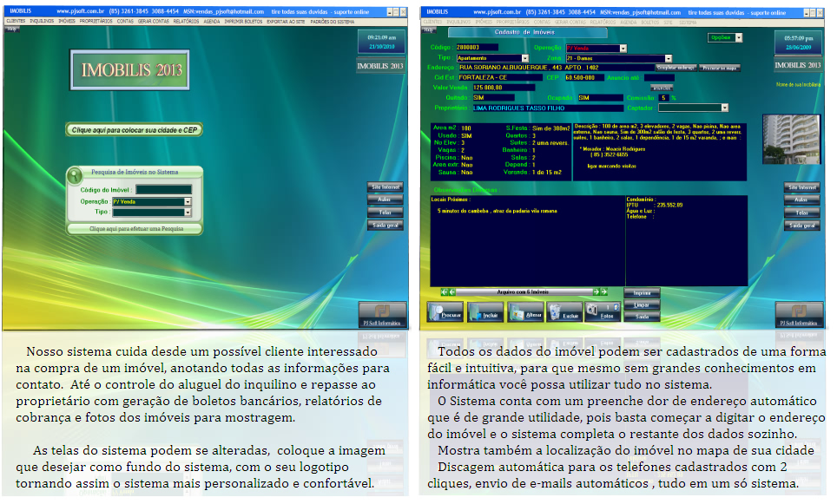The width and height of the screenshot is (837, 504).
Task: Click the Código do Imóvel input field
Action: (x=163, y=189)
